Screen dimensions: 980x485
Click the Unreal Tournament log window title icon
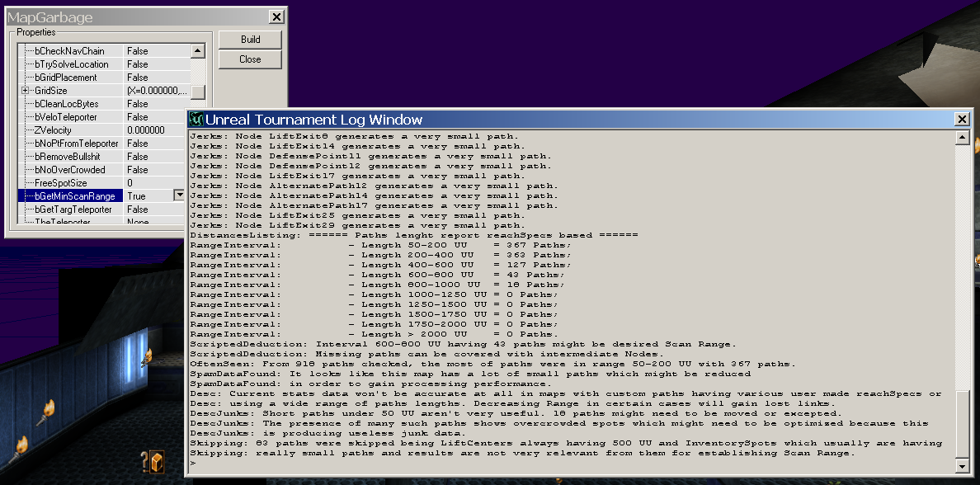(196, 118)
